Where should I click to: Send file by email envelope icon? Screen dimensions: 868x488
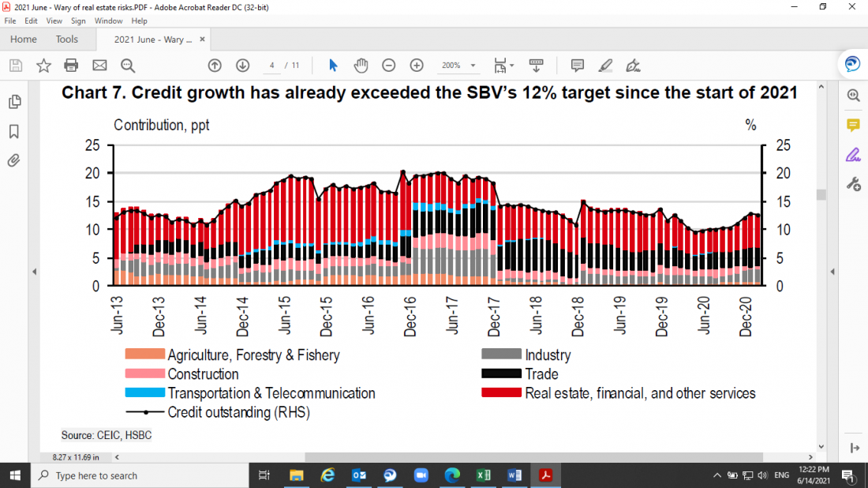click(99, 66)
